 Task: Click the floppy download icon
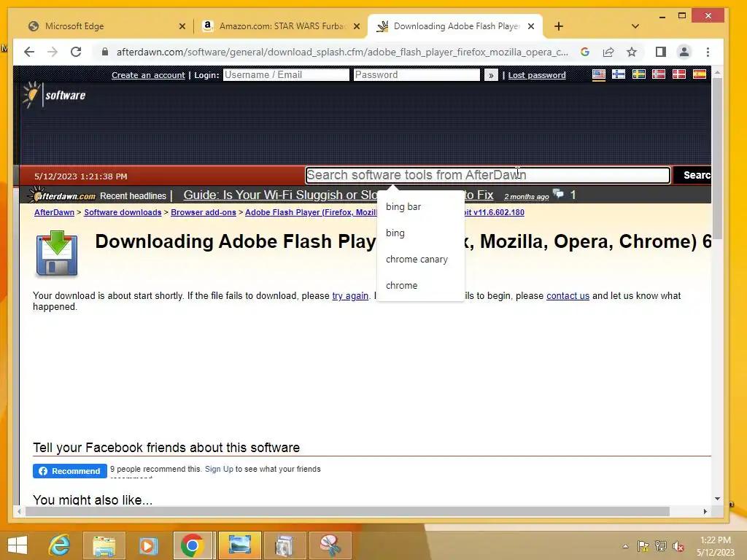click(57, 253)
